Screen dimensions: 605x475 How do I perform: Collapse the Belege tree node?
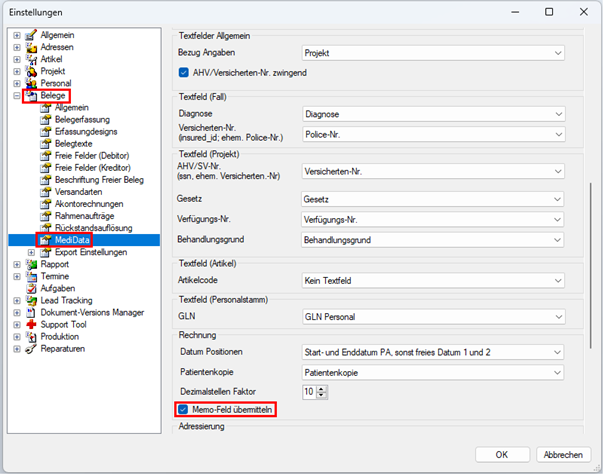(17, 95)
